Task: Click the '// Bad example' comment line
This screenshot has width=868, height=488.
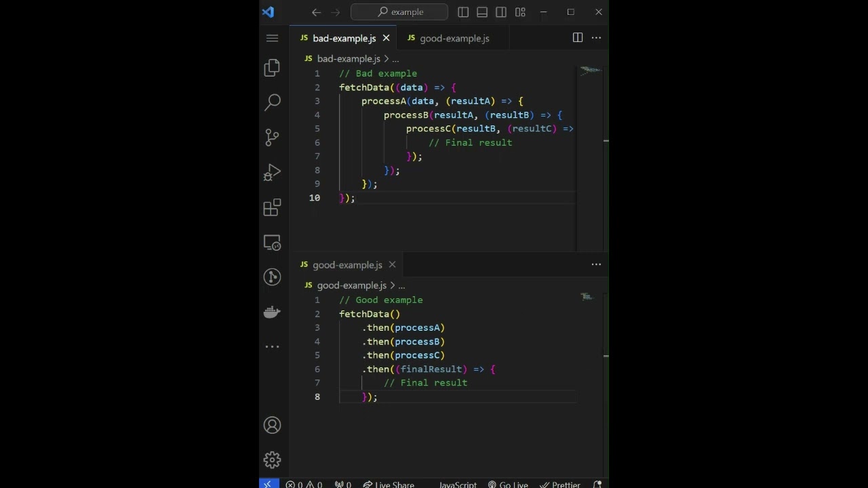Action: tap(378, 73)
